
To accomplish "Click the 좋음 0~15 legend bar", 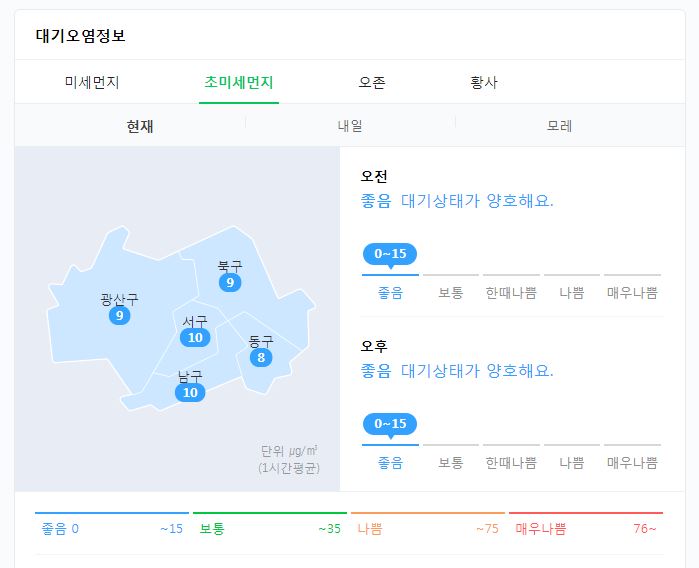I will point(110,528).
